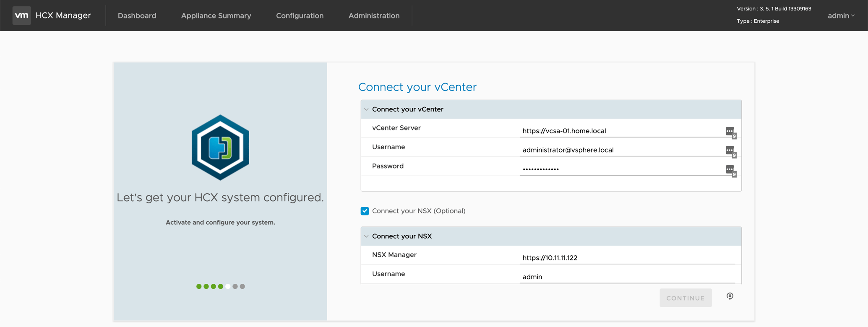Uncheck Connect your NSX (Optional) checkbox
The width and height of the screenshot is (868, 327).
point(365,211)
